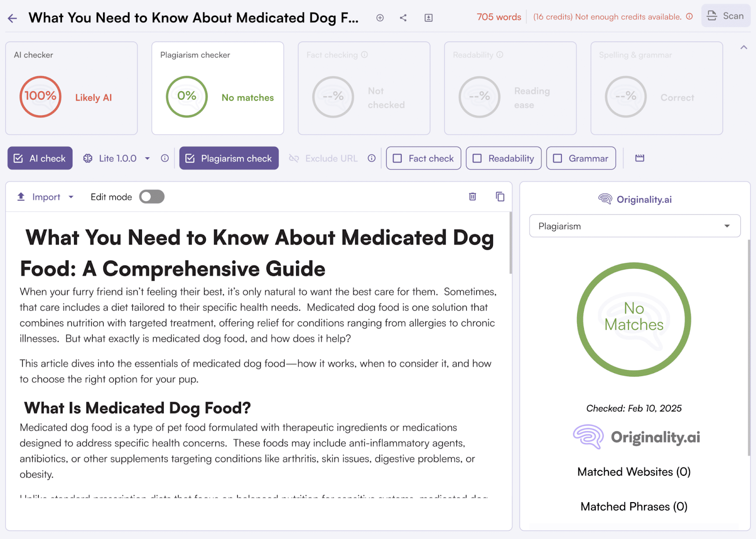Click info icon next to Exclude URL
756x539 pixels.
(372, 158)
